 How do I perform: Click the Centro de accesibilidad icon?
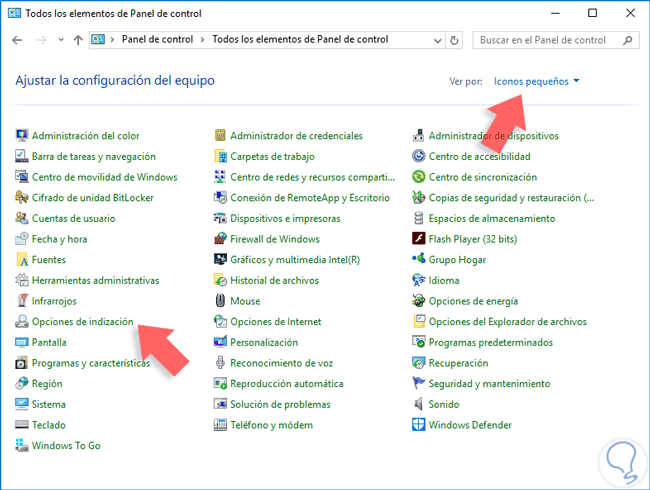point(419,156)
